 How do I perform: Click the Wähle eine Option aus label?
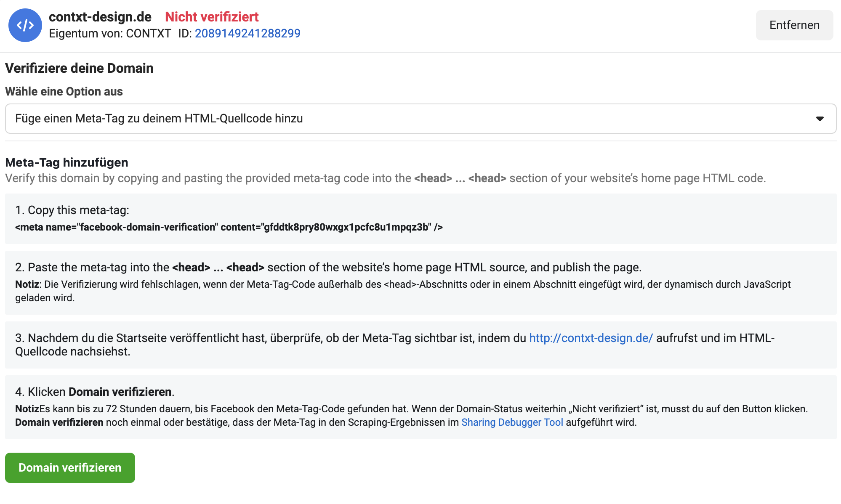click(64, 91)
